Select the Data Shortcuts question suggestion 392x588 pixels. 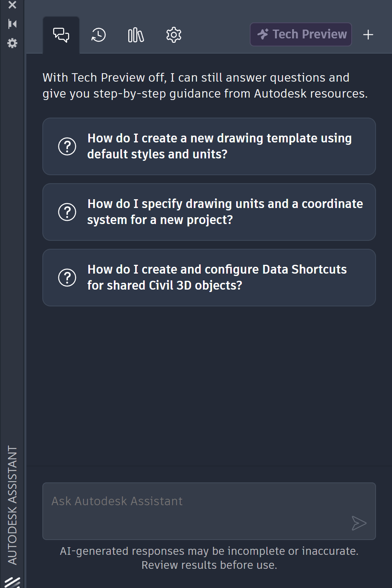209,278
